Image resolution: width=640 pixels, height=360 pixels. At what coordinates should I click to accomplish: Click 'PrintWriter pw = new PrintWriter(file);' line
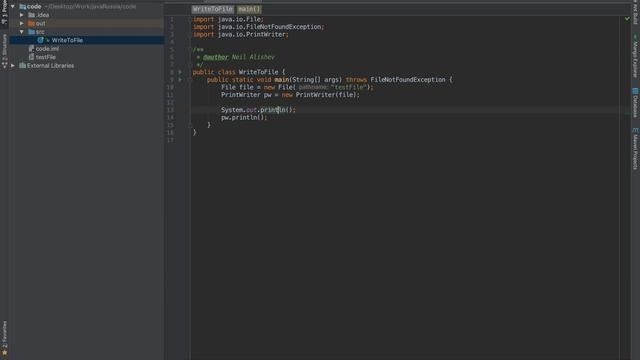tap(291, 95)
